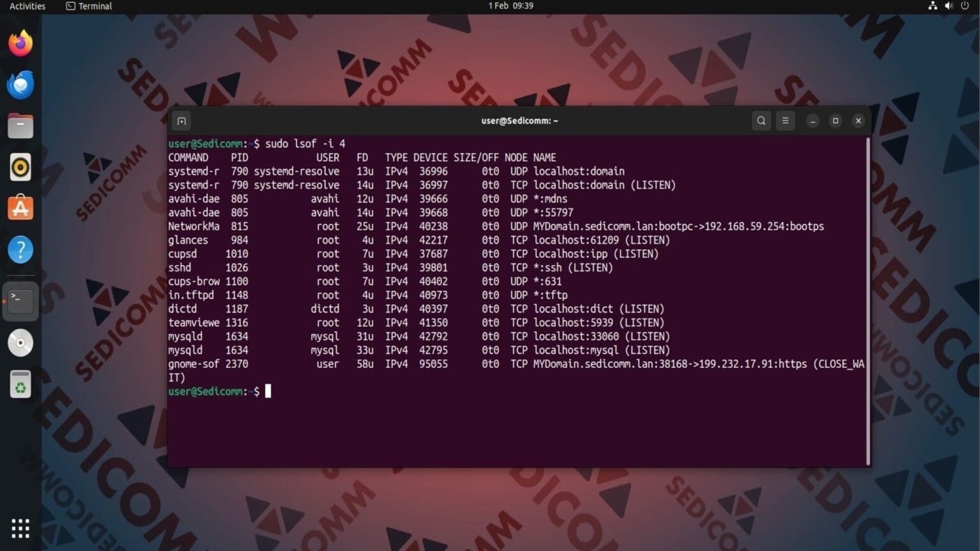This screenshot has height=551, width=980.
Task: Click the '*:tftp' name entry
Action: (x=551, y=295)
